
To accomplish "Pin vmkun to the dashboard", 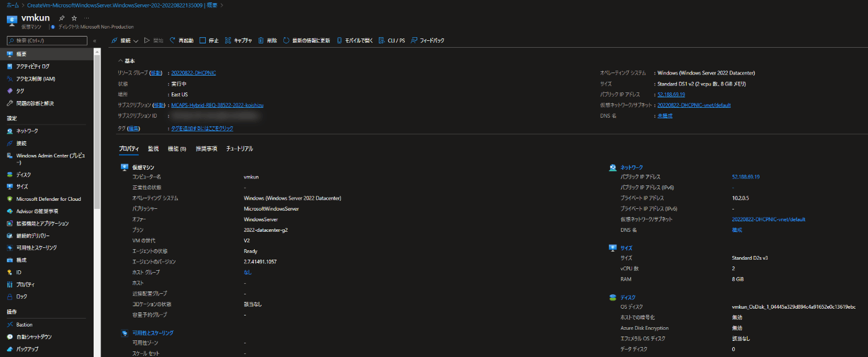I will coord(61,18).
